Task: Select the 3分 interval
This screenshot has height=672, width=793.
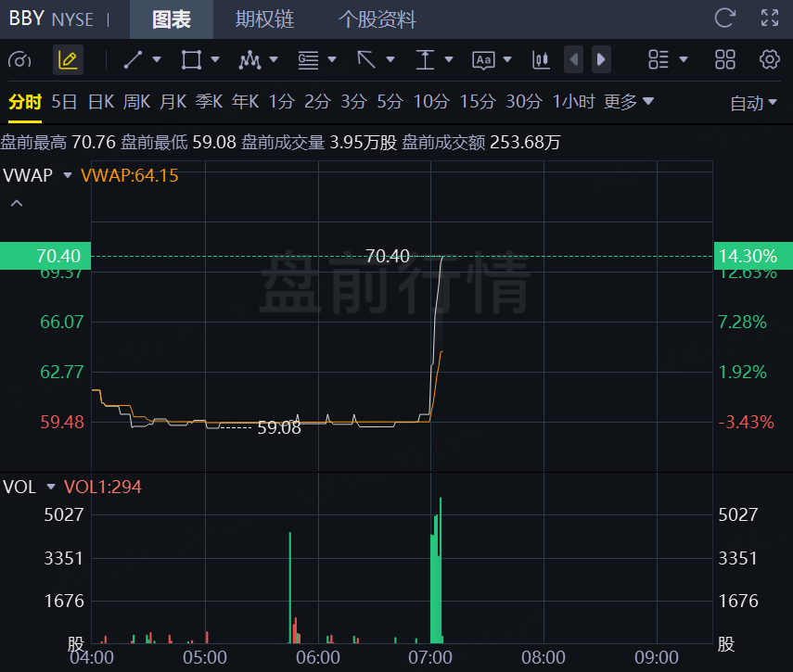Action: tap(354, 102)
